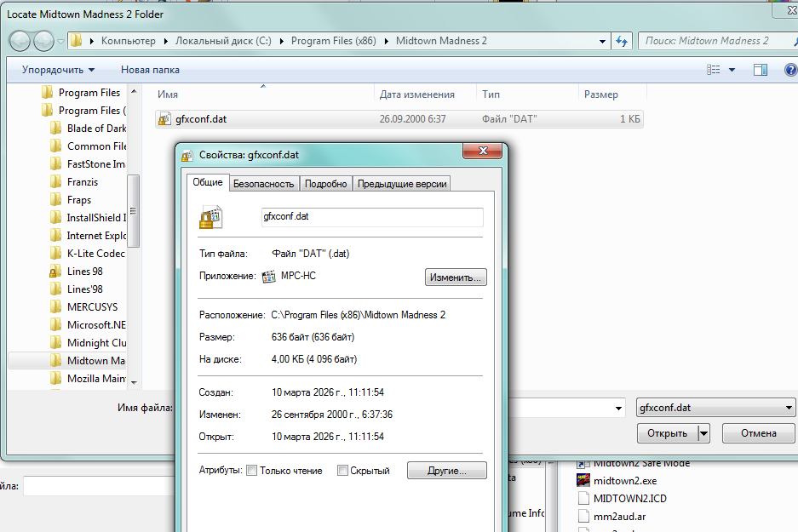The height and width of the screenshot is (532, 798).
Task: Click gfxconf.dat file icon in file list
Action: (x=164, y=119)
